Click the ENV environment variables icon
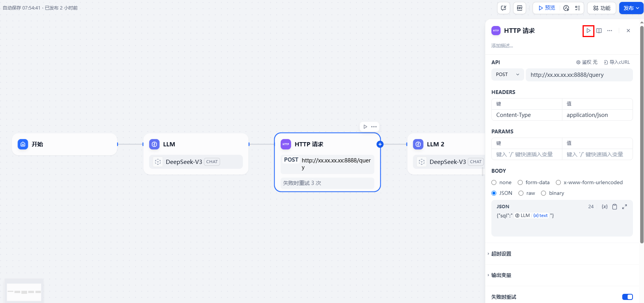Viewport: 644px width, 303px height. [520, 8]
